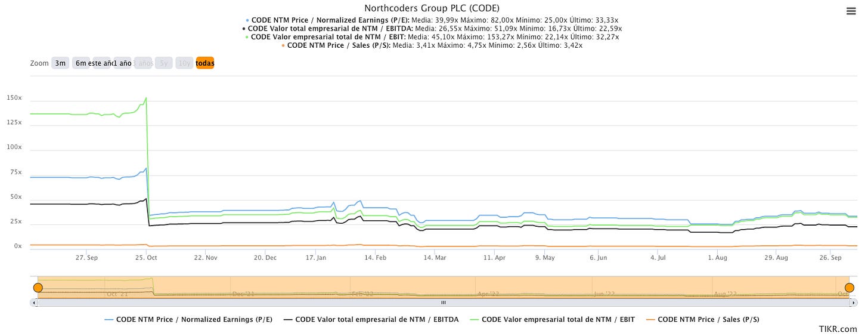Screen dimensions: 868x336
Task: Click the scrollbar right arrow
Action: [853, 303]
